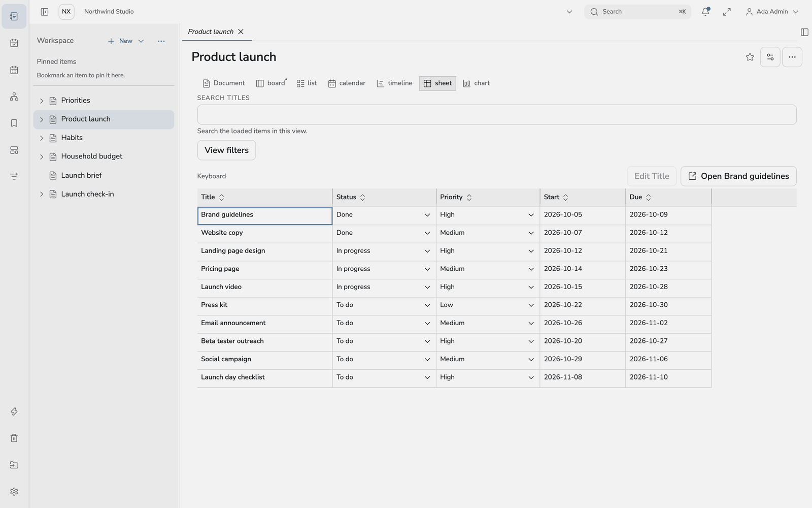Click the Edit Title button
The image size is (812, 508).
[652, 176]
